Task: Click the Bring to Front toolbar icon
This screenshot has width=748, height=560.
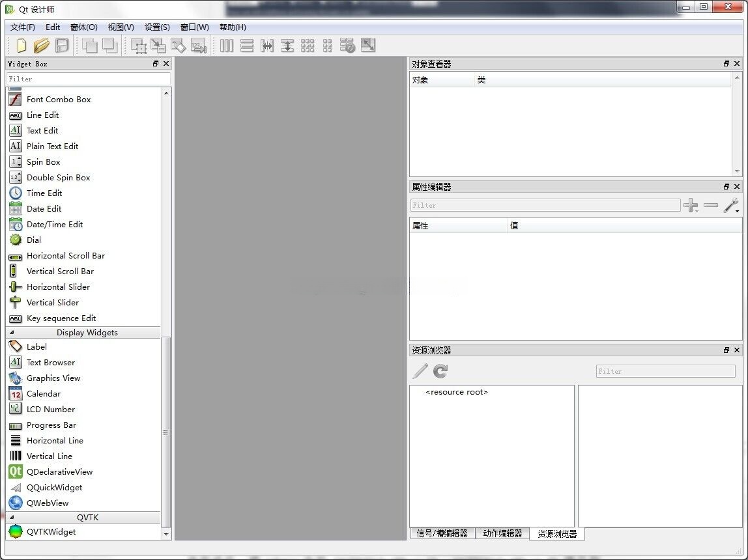Action: [x=109, y=46]
